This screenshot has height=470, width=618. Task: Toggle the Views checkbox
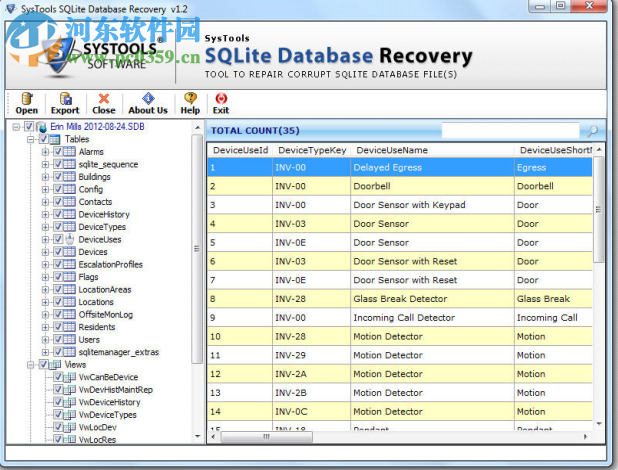[43, 365]
